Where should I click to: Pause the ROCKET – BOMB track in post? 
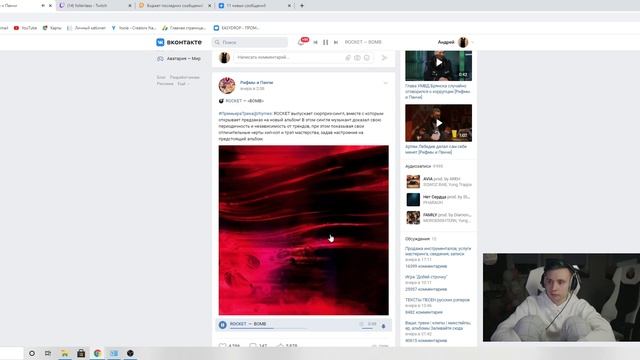tap(222, 325)
